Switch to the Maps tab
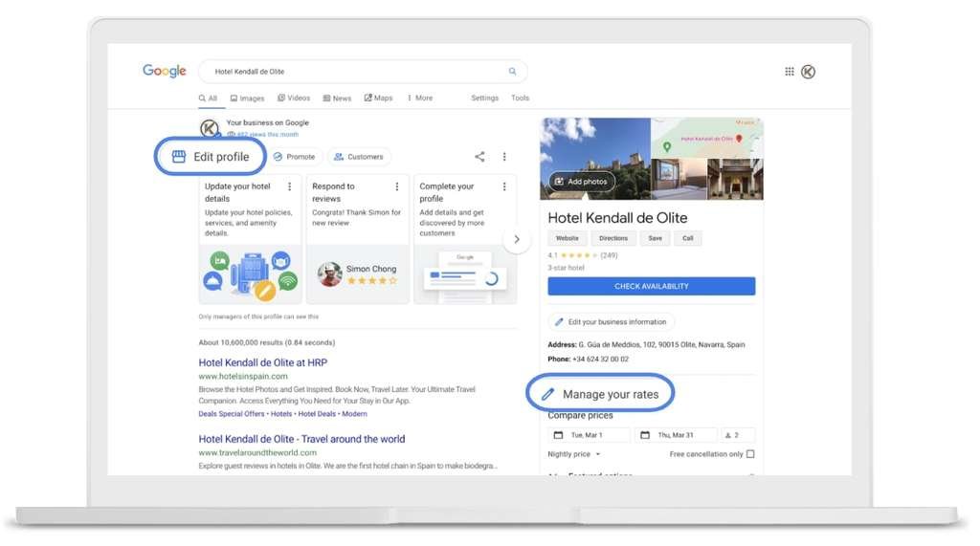 pos(379,98)
